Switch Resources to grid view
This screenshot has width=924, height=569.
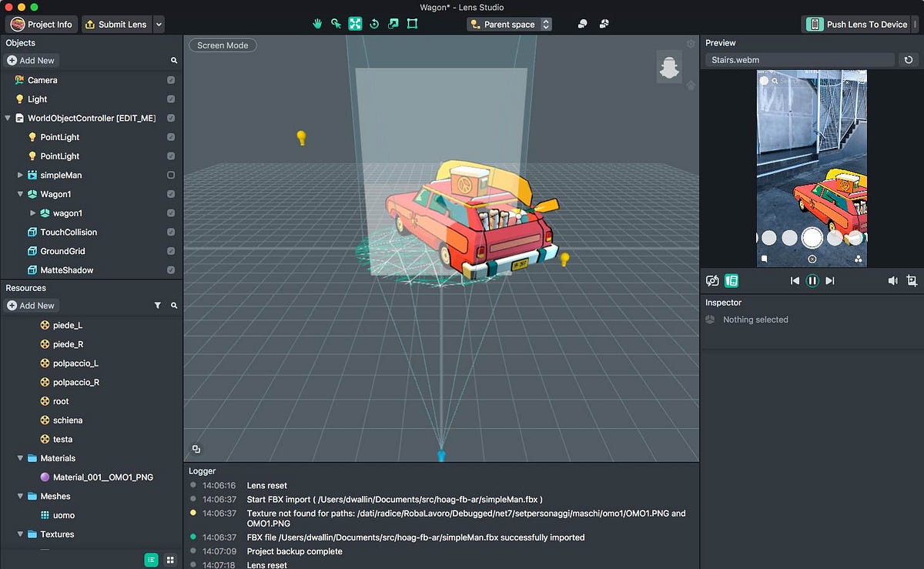[x=170, y=560]
